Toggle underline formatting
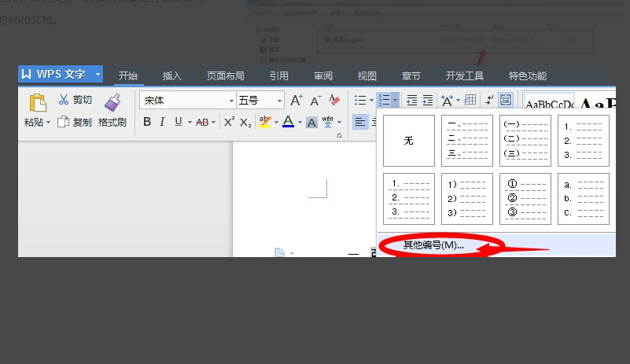 click(179, 122)
